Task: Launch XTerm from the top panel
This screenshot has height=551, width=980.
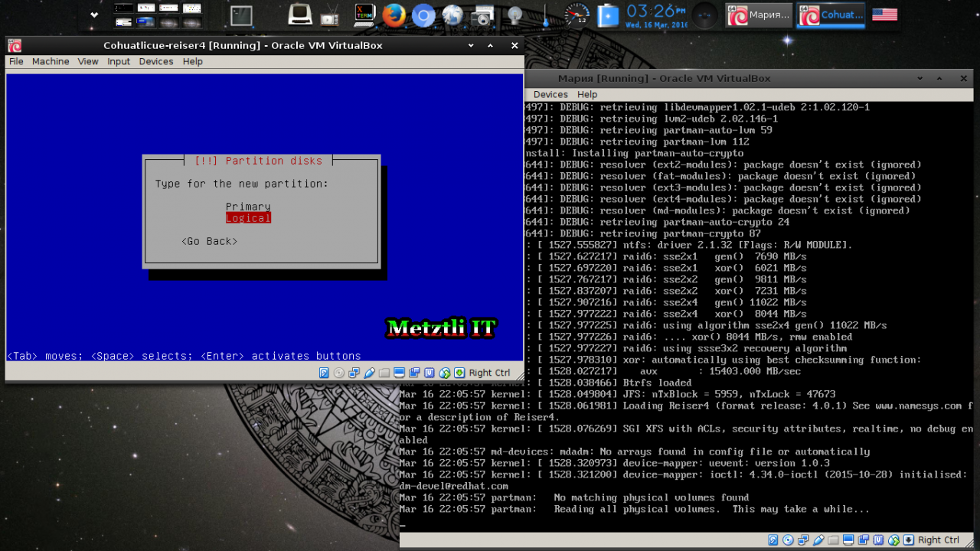Action: click(364, 15)
